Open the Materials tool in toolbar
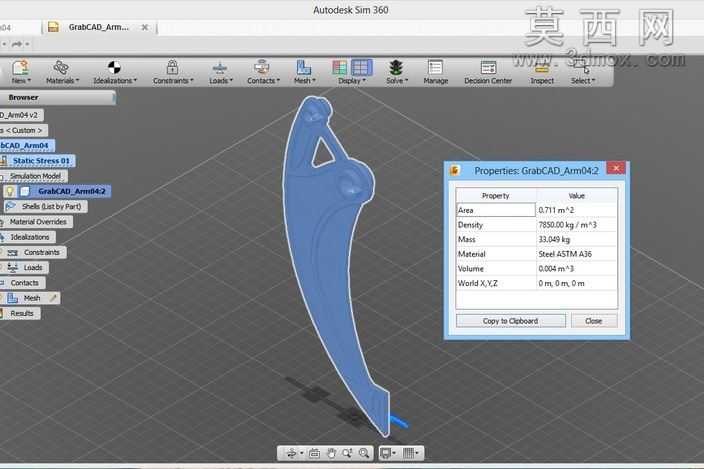The image size is (704, 469). tap(62, 72)
